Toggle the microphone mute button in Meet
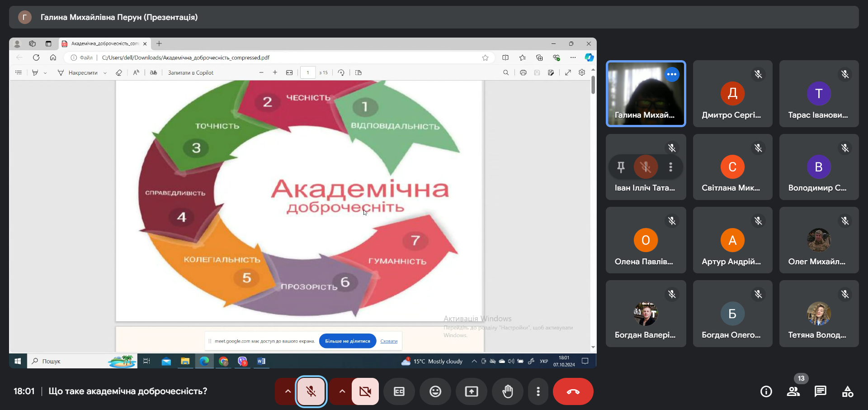Viewport: 868px width, 410px height. click(311, 391)
